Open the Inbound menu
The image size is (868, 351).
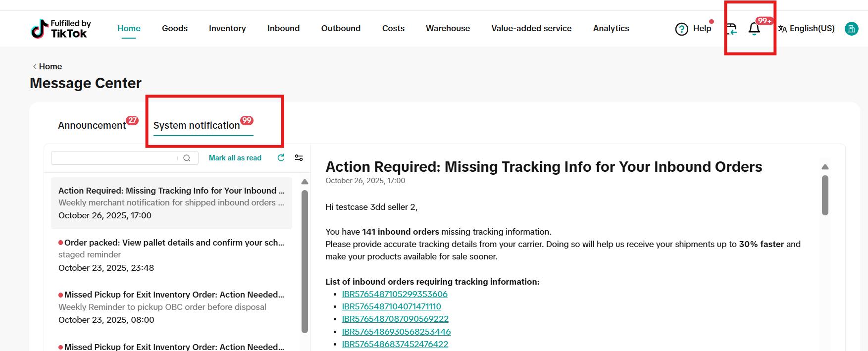(283, 28)
